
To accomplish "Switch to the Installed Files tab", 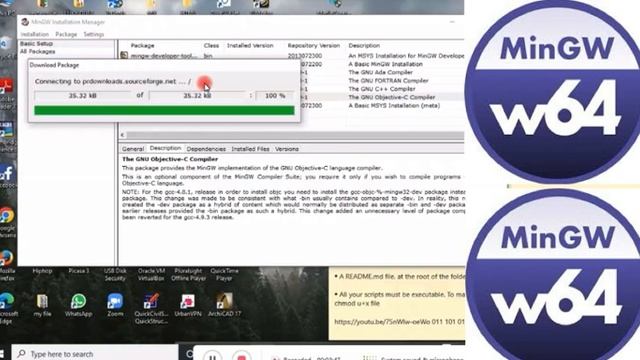I will coord(250,149).
